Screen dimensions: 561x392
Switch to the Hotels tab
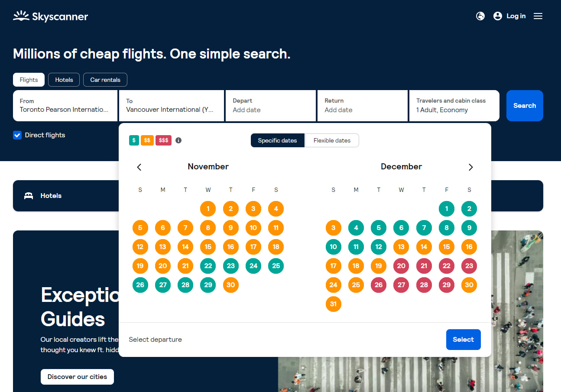64,80
